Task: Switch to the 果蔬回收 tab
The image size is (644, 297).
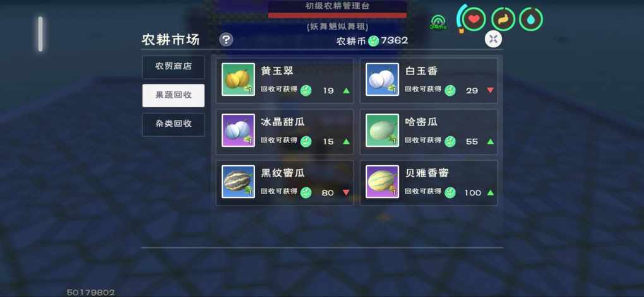Action: 174,96
